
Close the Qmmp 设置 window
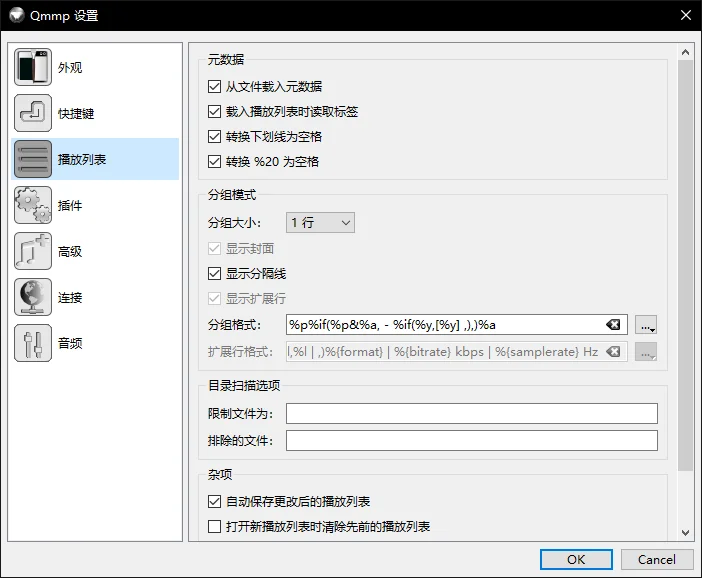point(685,15)
